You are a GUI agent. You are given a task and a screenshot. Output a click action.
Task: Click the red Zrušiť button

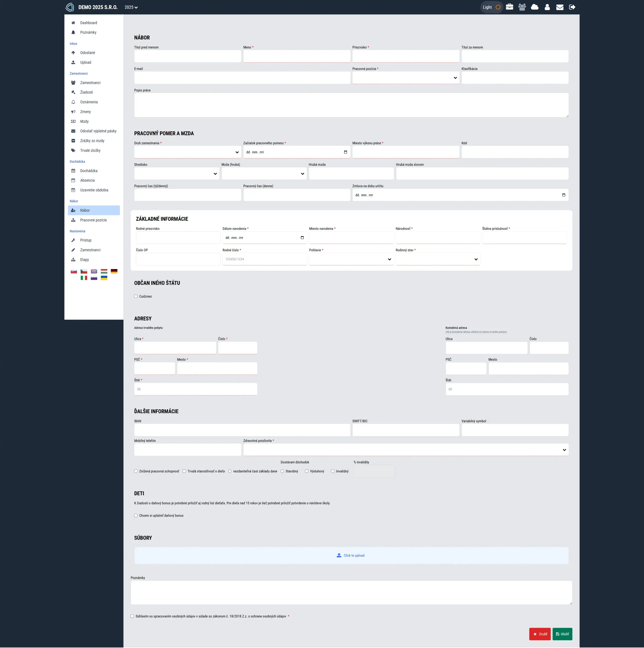(539, 634)
